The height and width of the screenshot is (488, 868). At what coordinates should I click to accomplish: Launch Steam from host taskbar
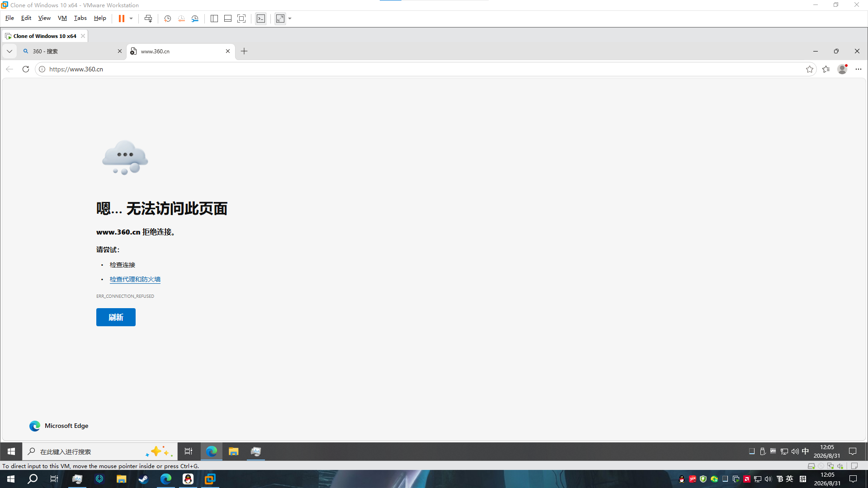(x=144, y=479)
